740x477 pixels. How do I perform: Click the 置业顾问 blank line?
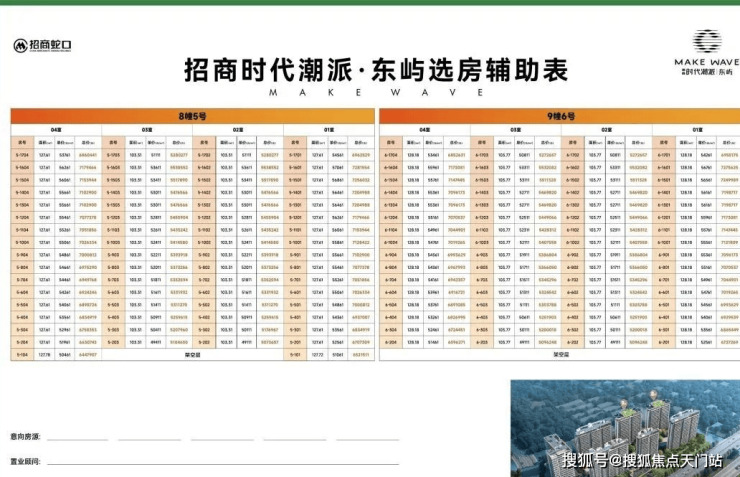pos(223,461)
